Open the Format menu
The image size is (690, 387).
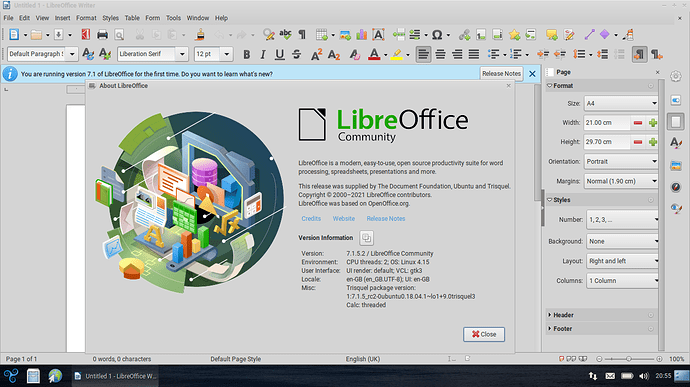[86, 18]
